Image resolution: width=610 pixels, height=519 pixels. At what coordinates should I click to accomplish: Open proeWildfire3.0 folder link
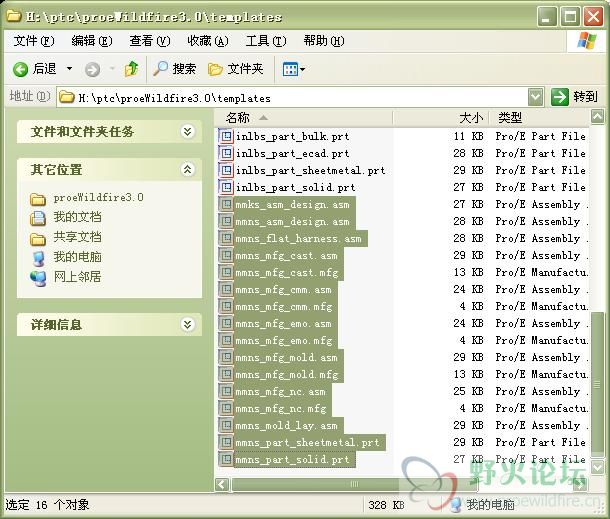[x=98, y=198]
